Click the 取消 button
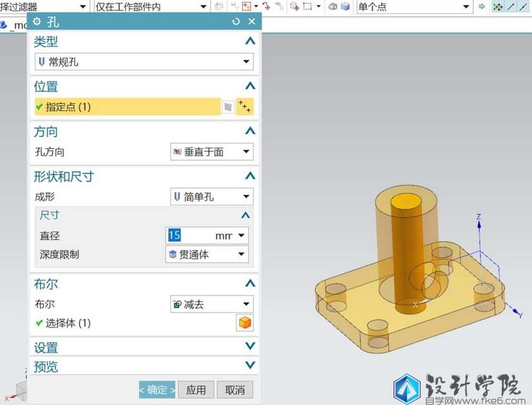 point(235,390)
